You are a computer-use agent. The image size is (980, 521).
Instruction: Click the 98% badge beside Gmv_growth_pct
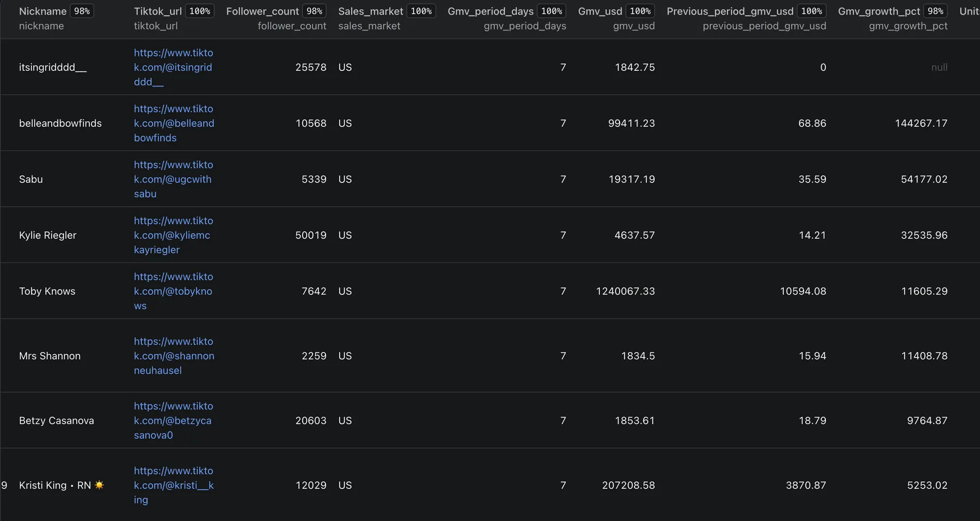pyautogui.click(x=935, y=11)
